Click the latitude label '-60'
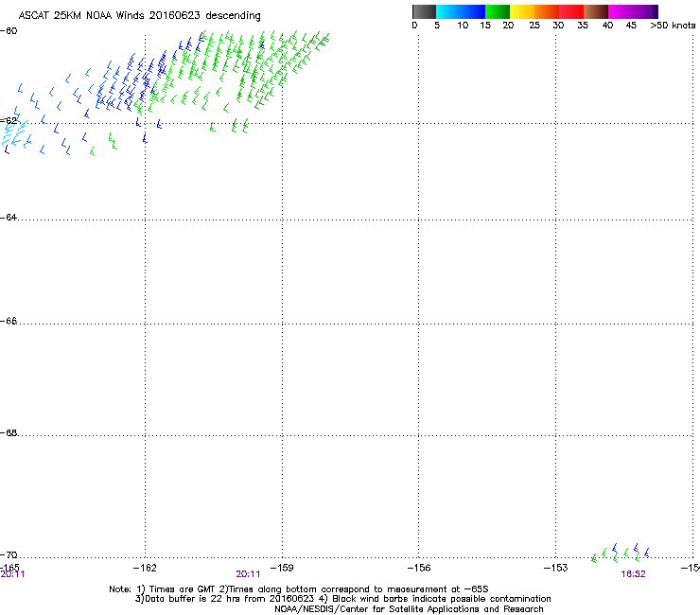 tap(9, 31)
